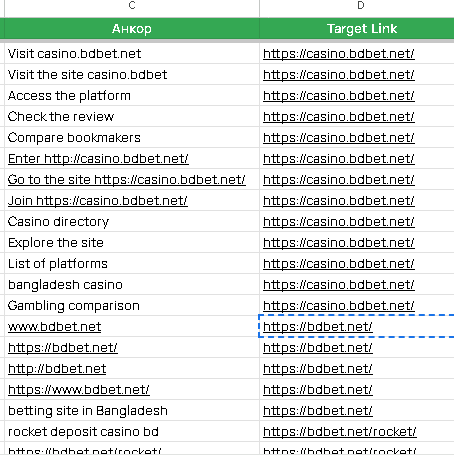
Task: Select 'betting site in Bangladesh' cell
Action: coord(132,411)
